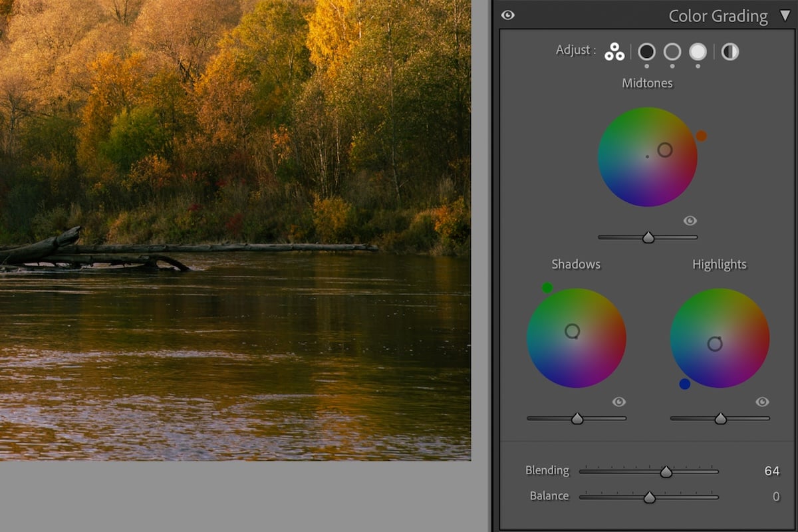
Task: Toggle the Shadows preview eye icon
Action: tap(619, 402)
